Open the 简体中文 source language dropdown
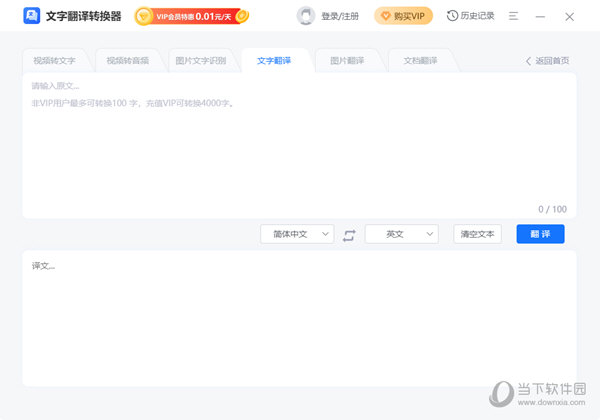 pyautogui.click(x=297, y=234)
